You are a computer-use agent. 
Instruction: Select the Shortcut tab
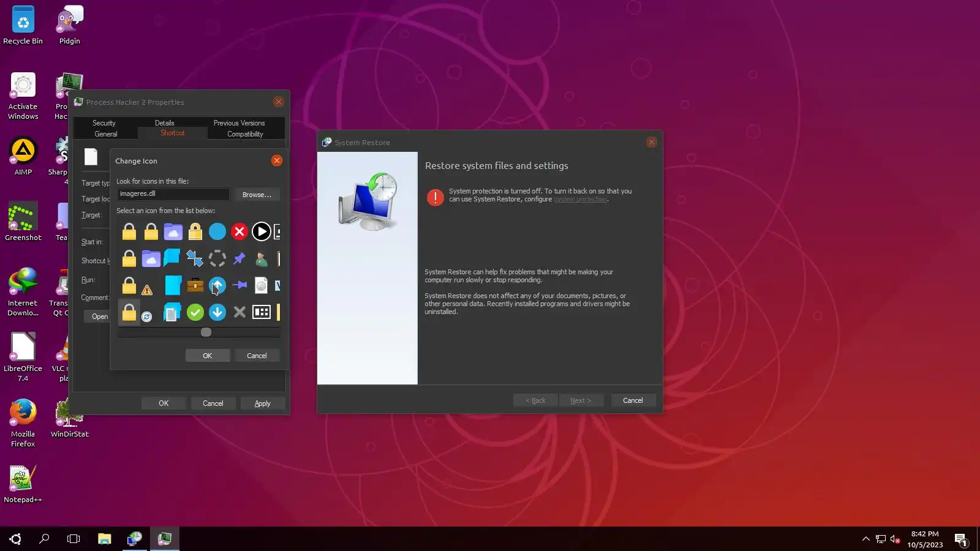click(x=173, y=133)
